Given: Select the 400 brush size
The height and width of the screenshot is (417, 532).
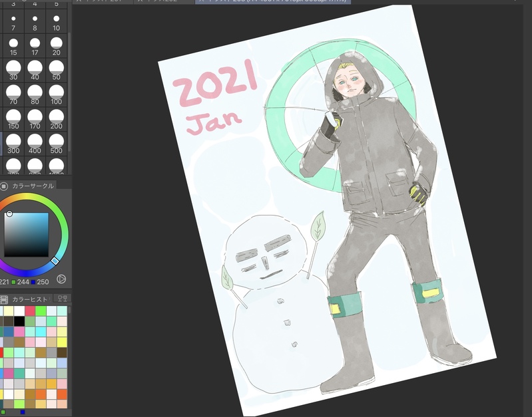Looking at the screenshot, I should point(35,144).
